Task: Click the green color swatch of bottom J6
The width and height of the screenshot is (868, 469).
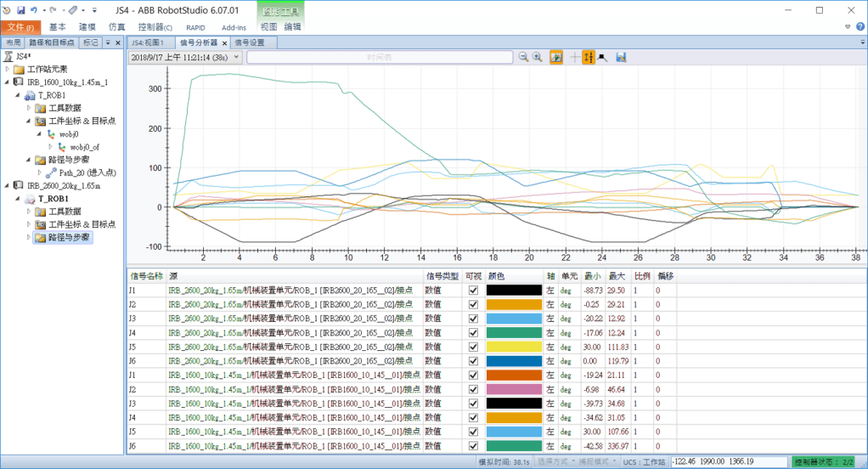Action: coord(515,445)
